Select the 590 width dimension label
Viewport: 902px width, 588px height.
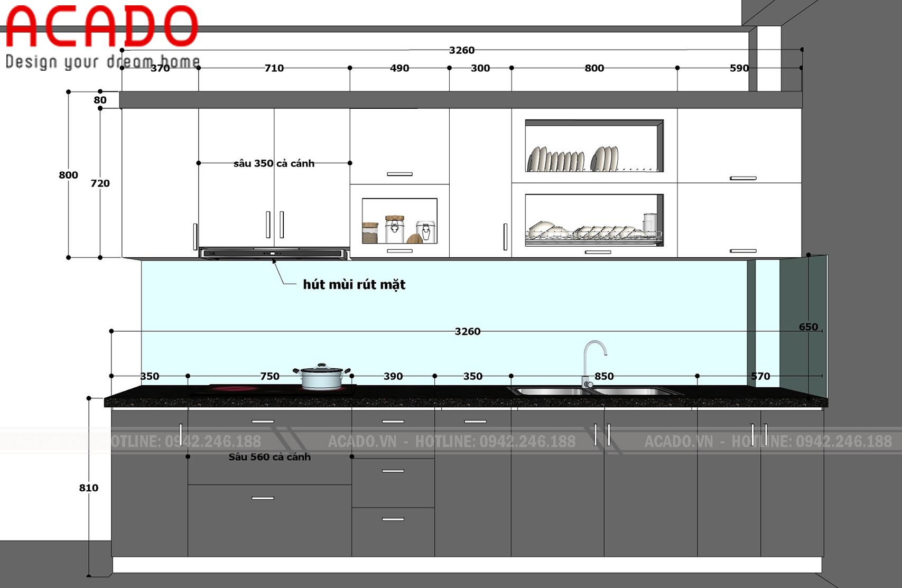(739, 68)
